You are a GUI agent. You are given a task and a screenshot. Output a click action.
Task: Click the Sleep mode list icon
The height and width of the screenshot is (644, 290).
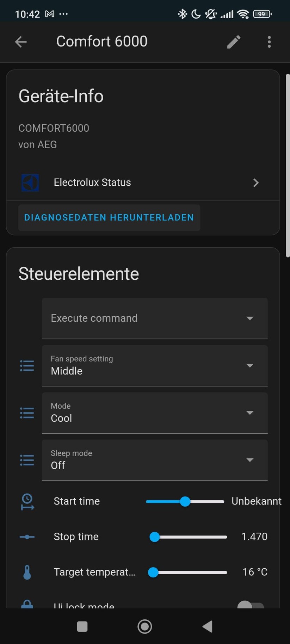coord(27,460)
